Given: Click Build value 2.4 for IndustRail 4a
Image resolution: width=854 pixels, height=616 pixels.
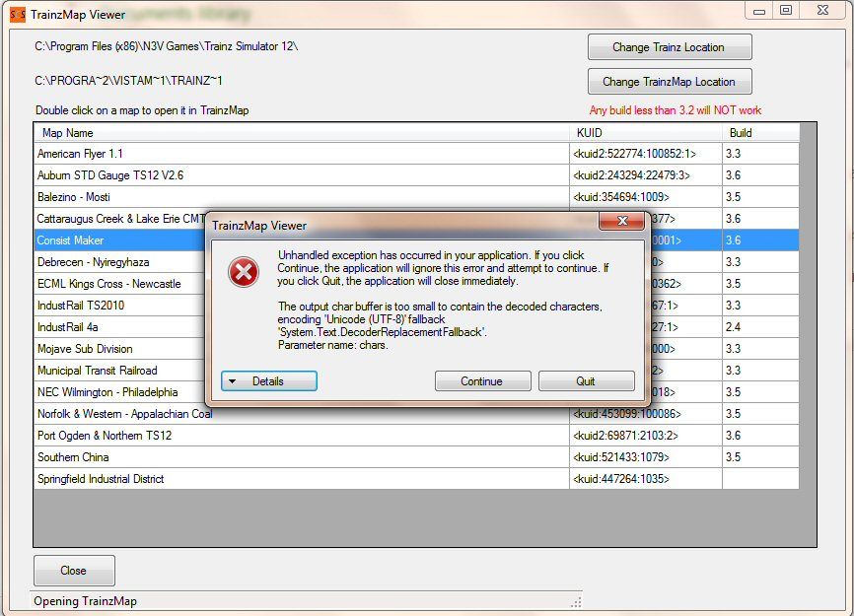Looking at the screenshot, I should [x=761, y=327].
